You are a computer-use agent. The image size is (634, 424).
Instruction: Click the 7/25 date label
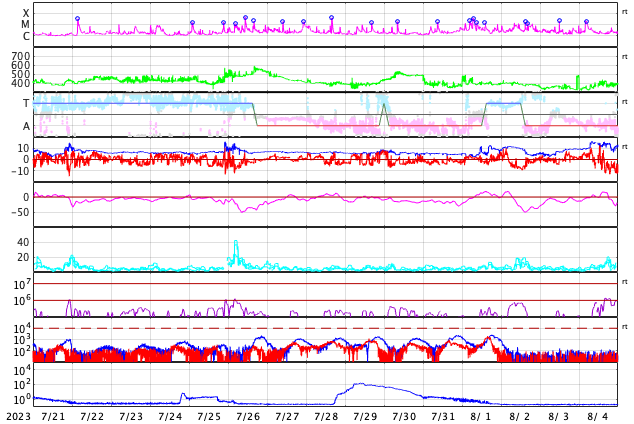tap(209, 416)
